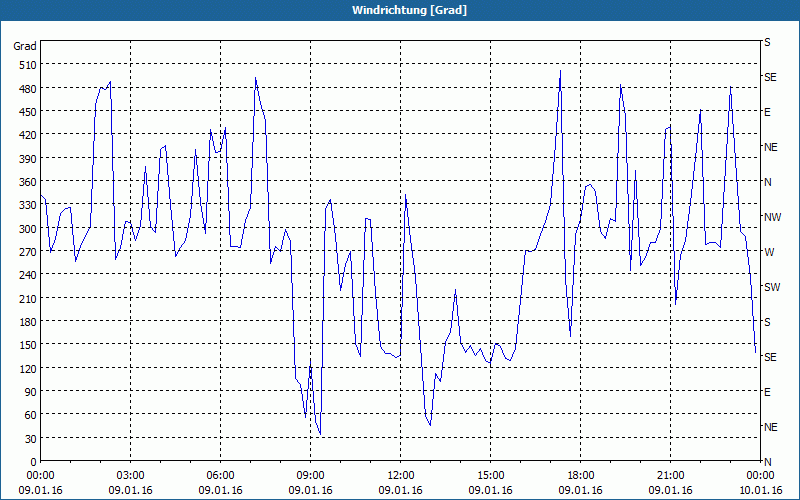This screenshot has width=800, height=500.
Task: Click the 09.01.16 date under 09:00
Action: (x=310, y=490)
